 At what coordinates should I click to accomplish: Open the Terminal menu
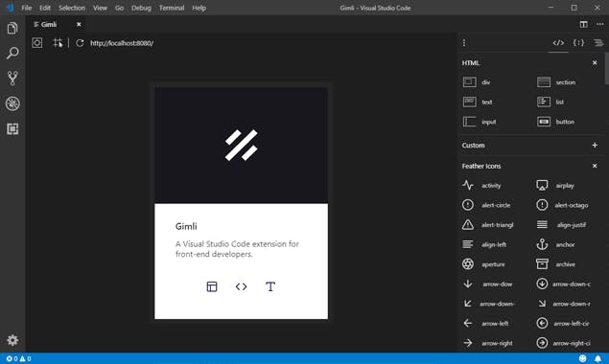point(172,8)
